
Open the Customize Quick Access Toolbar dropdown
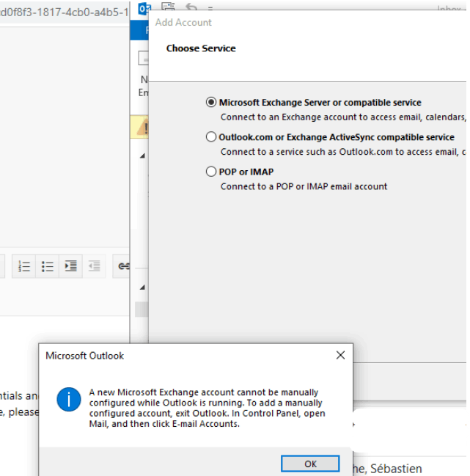point(210,8)
